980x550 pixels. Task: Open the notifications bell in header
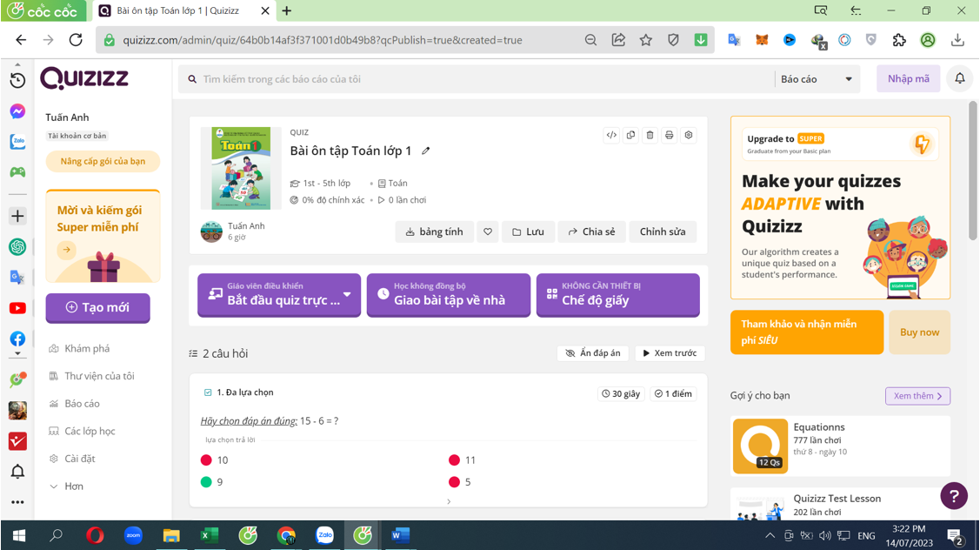click(x=959, y=79)
